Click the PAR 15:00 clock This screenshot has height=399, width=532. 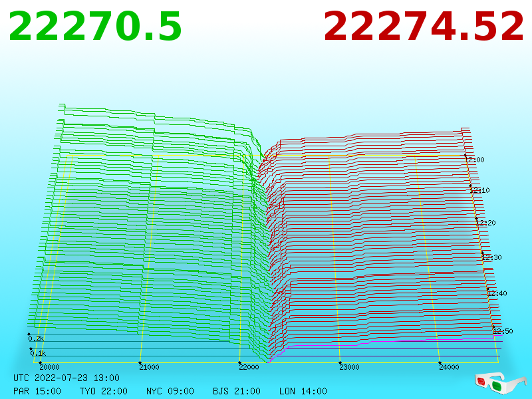pyautogui.click(x=37, y=391)
